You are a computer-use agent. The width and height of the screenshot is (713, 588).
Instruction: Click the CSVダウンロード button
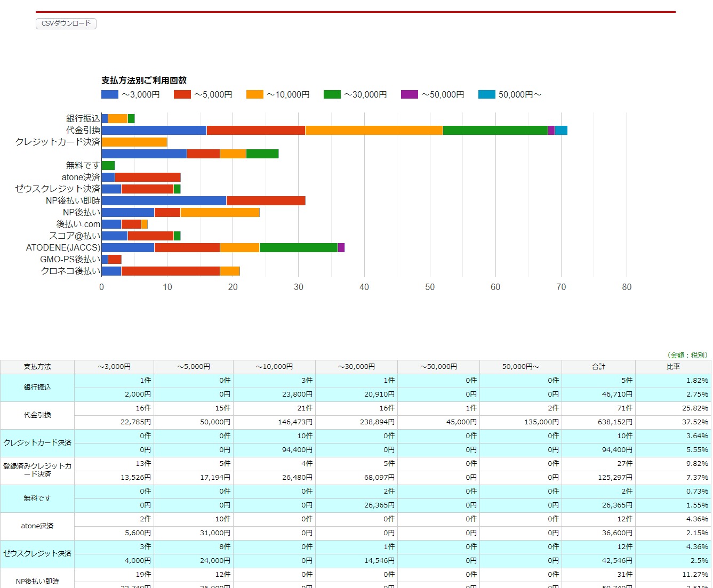point(66,23)
